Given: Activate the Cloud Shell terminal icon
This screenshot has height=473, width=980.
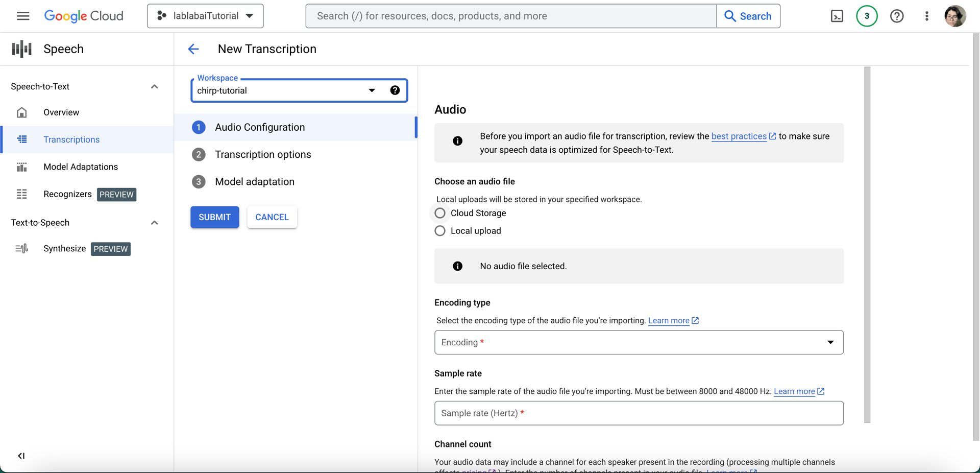Looking at the screenshot, I should [x=837, y=16].
